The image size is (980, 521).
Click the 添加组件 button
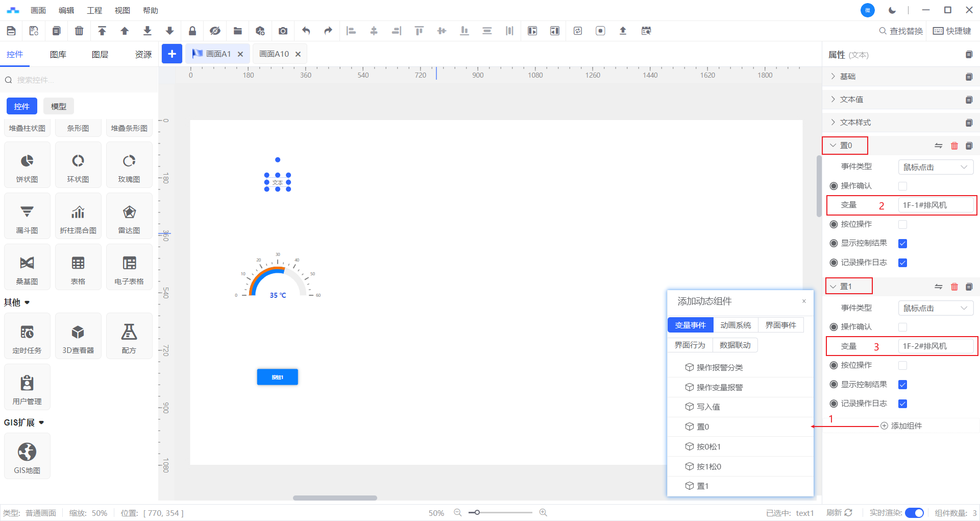901,426
